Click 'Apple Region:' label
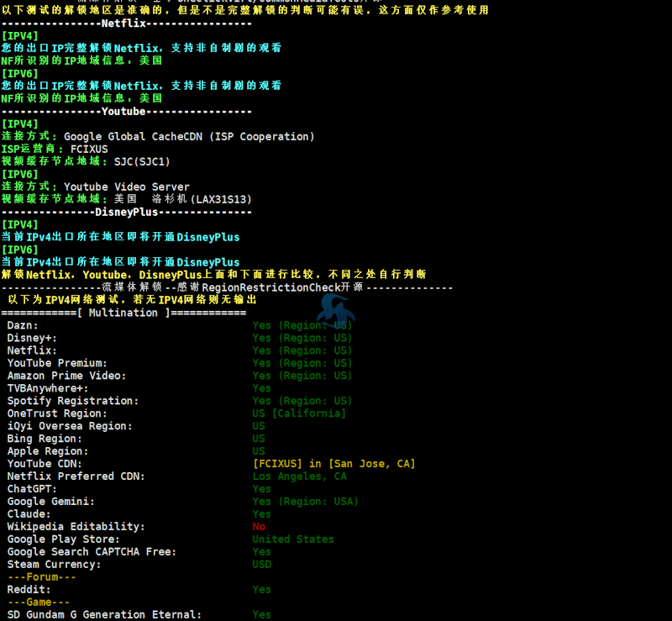 coord(48,451)
